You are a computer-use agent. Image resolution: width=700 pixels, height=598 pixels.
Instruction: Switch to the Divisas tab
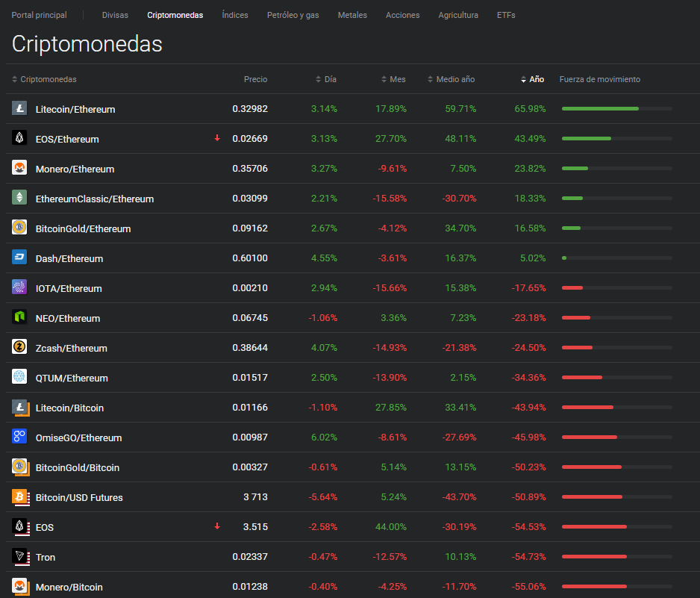[x=115, y=15]
